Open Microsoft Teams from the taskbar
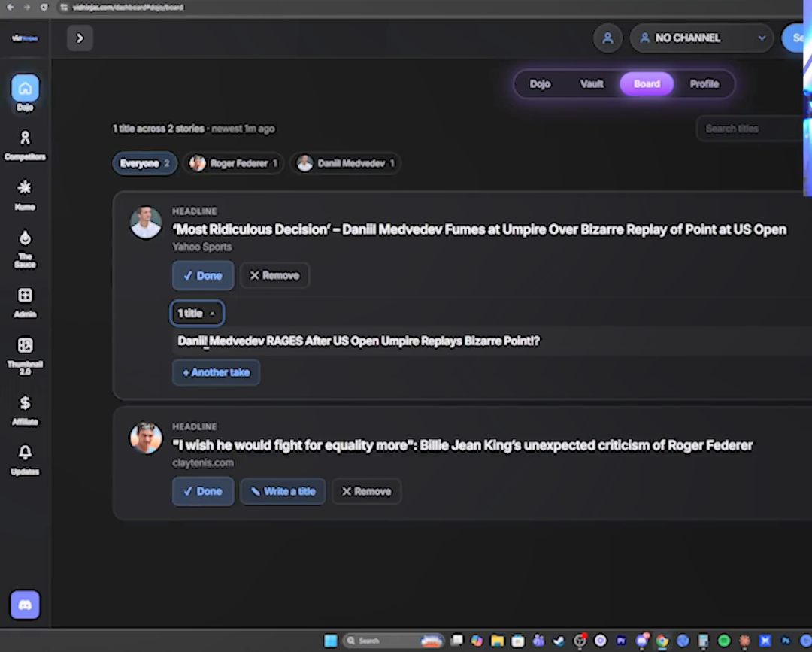The height and width of the screenshot is (652, 812). (538, 641)
